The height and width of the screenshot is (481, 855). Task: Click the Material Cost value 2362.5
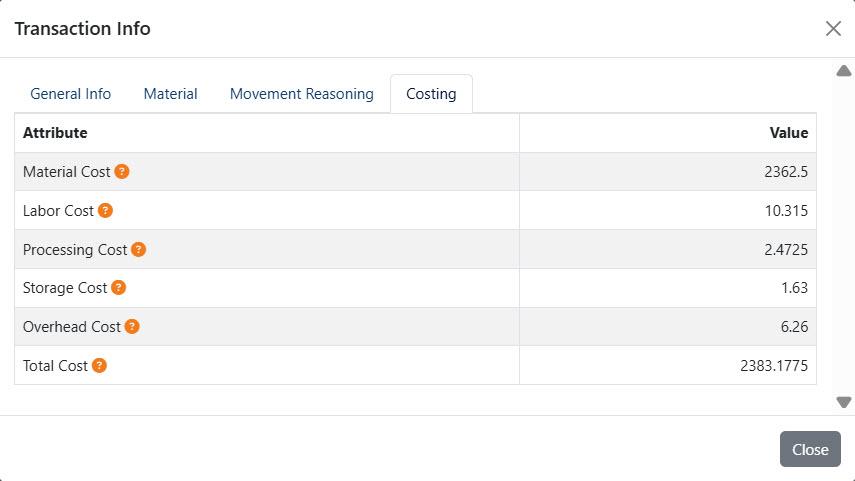786,172
